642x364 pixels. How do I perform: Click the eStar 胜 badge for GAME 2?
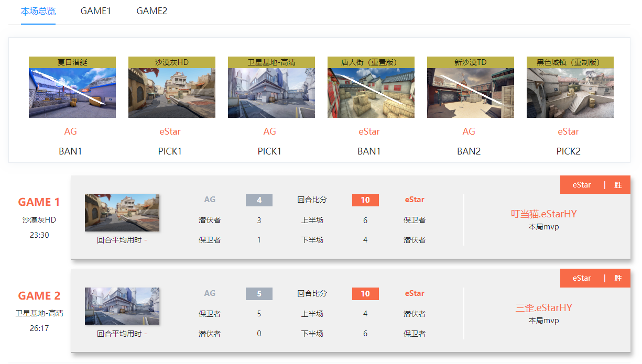pos(595,278)
